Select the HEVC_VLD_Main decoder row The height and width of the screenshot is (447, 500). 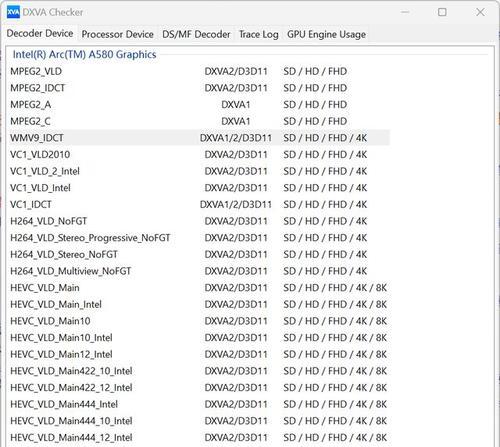pos(200,288)
